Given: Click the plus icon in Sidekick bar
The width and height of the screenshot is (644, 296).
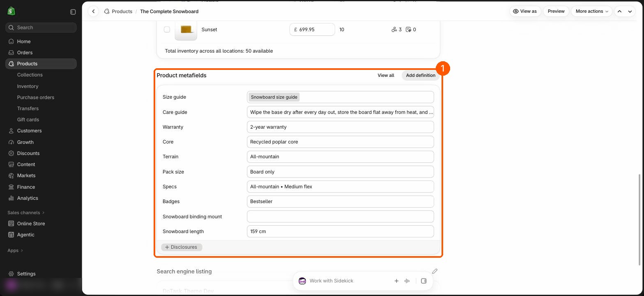Looking at the screenshot, I should (396, 281).
